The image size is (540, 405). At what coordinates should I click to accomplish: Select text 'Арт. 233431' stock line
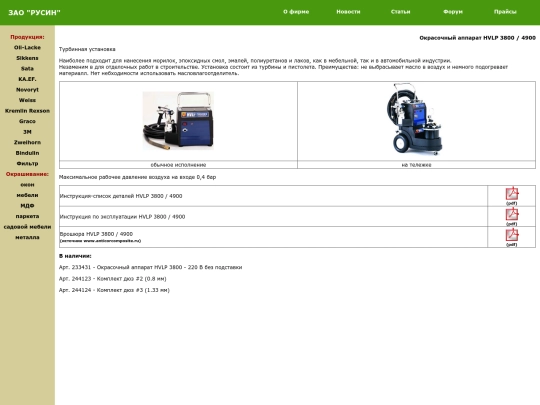(150, 267)
